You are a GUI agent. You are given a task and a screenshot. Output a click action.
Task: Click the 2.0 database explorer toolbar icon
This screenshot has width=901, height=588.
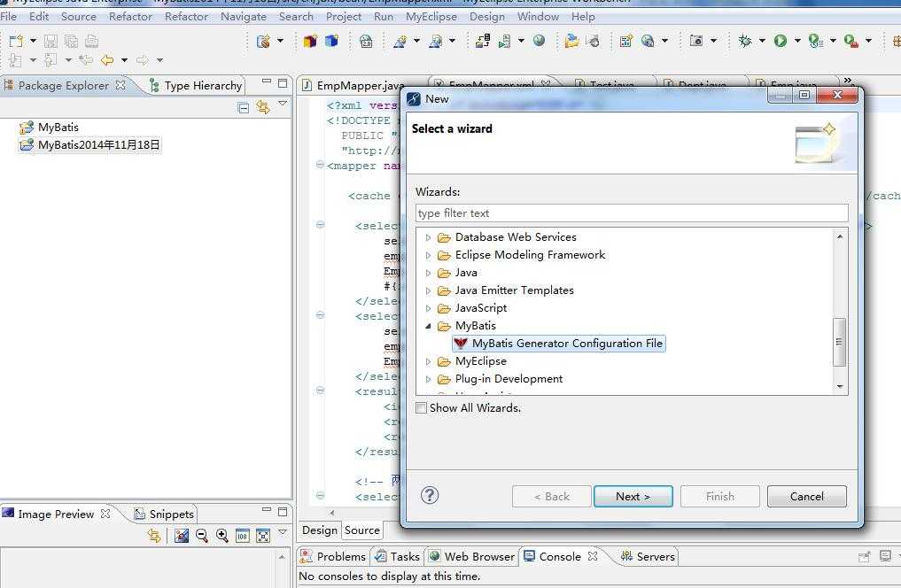(366, 41)
